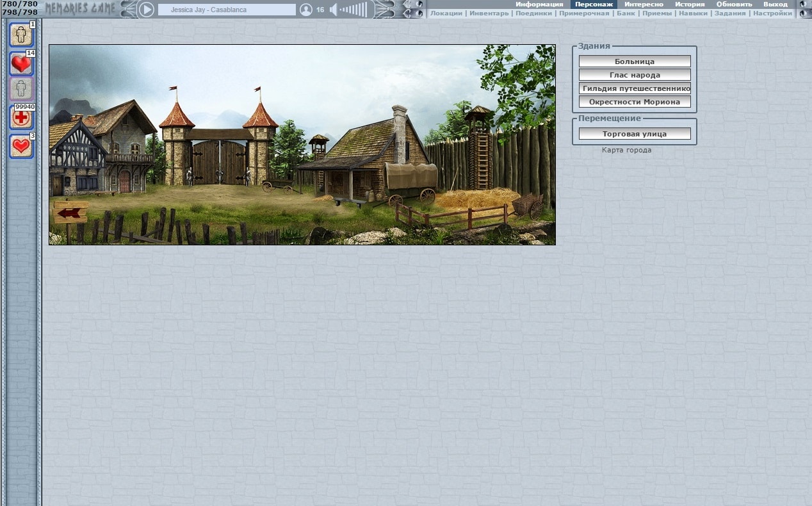Enter the Глас народа building

pos(635,75)
